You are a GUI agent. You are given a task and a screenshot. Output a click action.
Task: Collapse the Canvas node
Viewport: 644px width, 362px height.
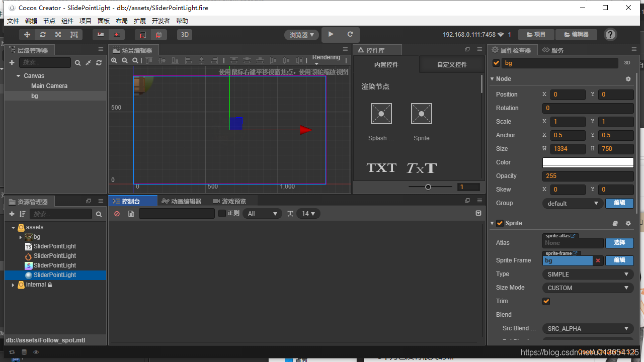click(x=19, y=76)
